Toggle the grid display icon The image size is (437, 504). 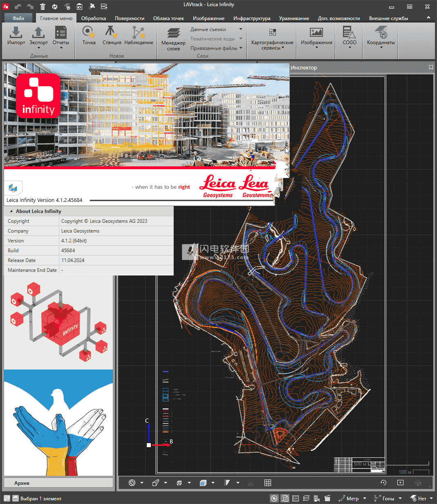coord(268,483)
